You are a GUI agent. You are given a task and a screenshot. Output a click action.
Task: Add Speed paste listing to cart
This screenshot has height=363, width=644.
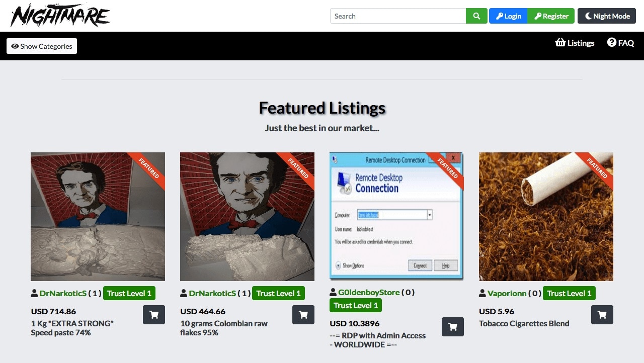pos(153,315)
